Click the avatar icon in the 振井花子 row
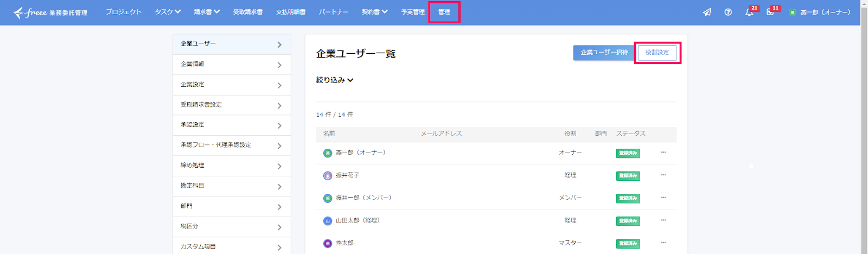 [x=328, y=176]
